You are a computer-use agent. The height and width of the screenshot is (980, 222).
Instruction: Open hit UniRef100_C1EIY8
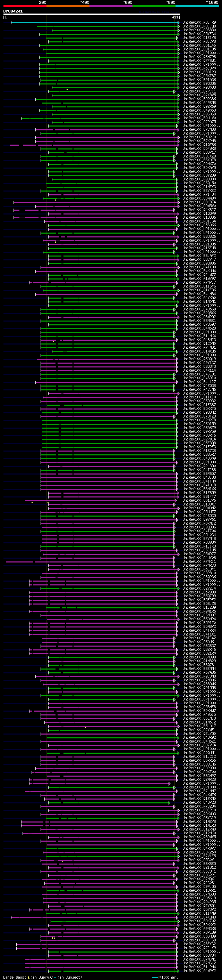click(x=199, y=38)
